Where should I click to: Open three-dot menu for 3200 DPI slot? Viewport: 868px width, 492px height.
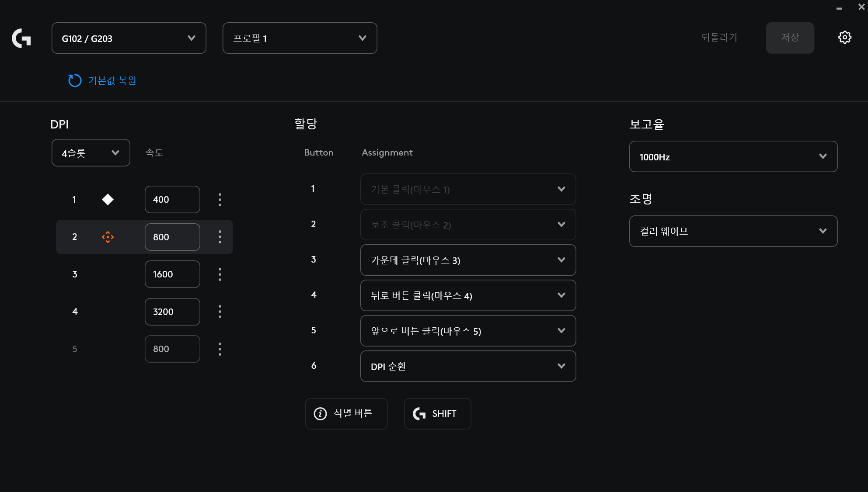(220, 312)
